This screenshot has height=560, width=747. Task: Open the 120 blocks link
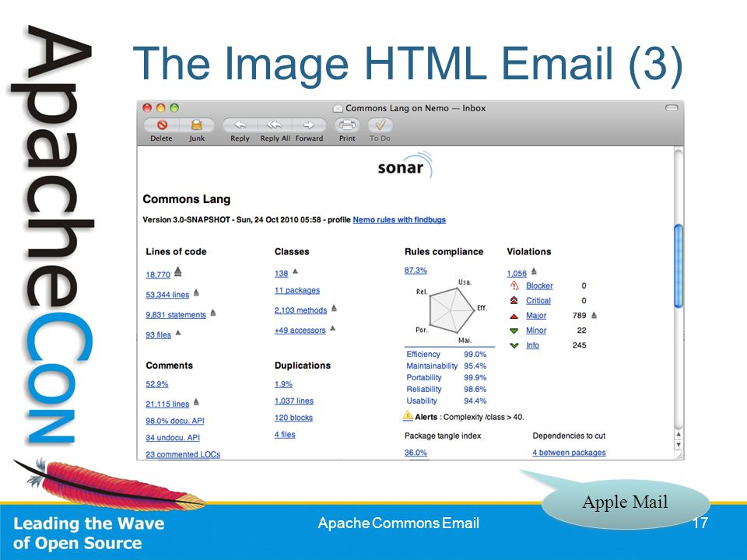click(x=293, y=418)
